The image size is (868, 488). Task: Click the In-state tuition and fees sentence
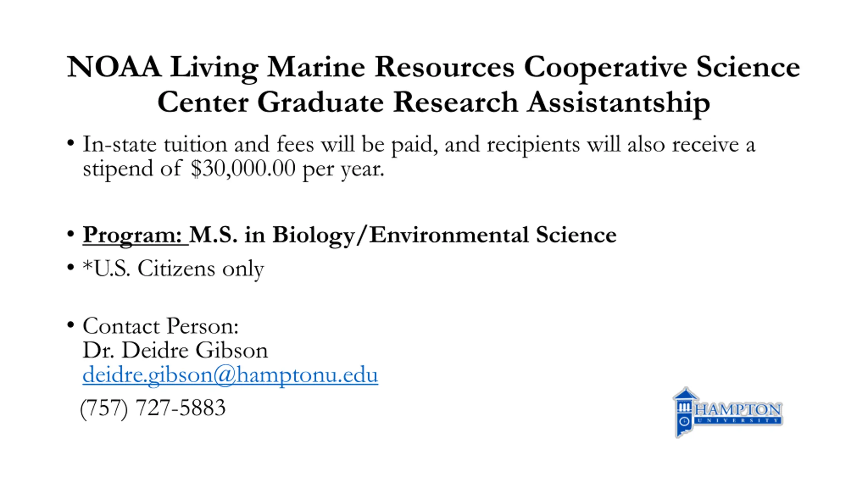(419, 157)
